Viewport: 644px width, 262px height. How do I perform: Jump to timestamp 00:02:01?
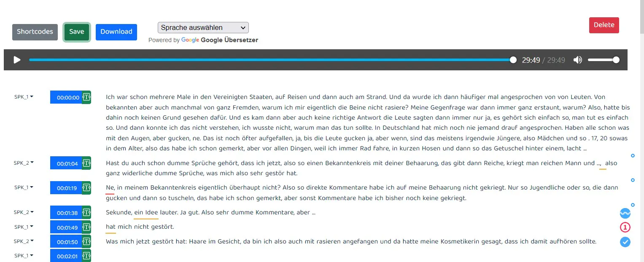click(x=66, y=256)
